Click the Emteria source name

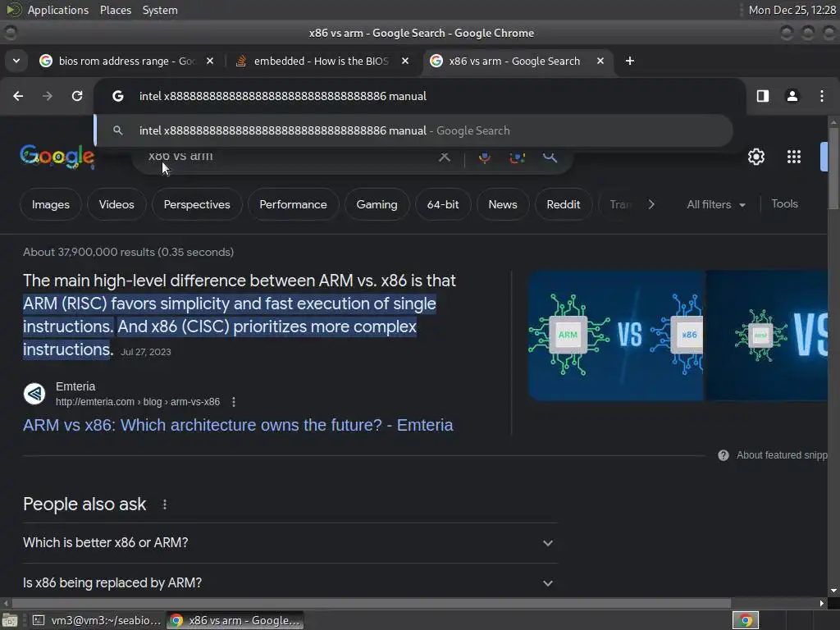[x=75, y=386]
